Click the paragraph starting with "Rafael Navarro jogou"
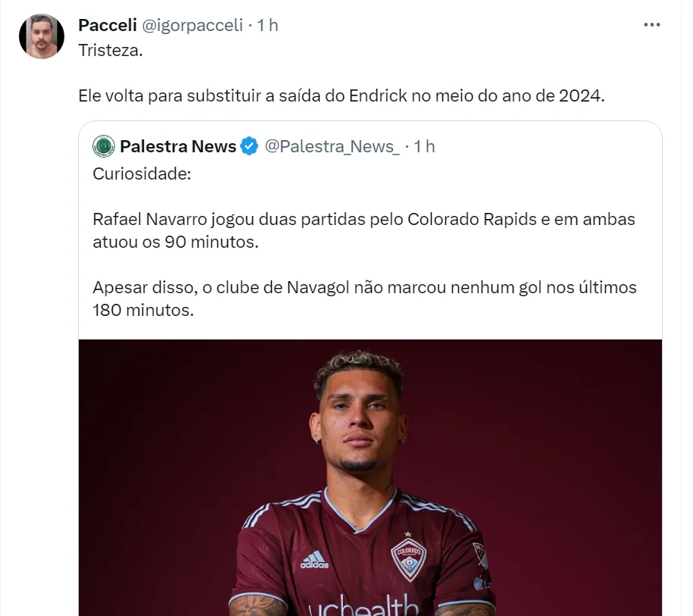 (x=364, y=231)
